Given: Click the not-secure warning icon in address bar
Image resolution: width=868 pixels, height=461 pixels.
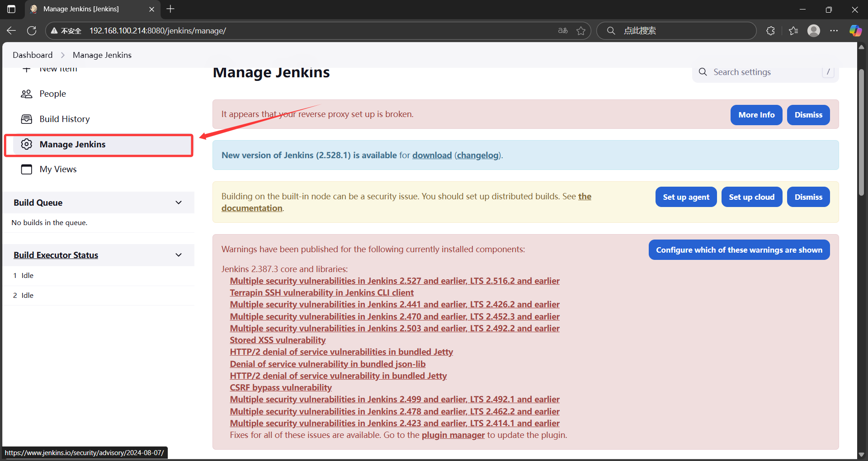Looking at the screenshot, I should pyautogui.click(x=54, y=31).
